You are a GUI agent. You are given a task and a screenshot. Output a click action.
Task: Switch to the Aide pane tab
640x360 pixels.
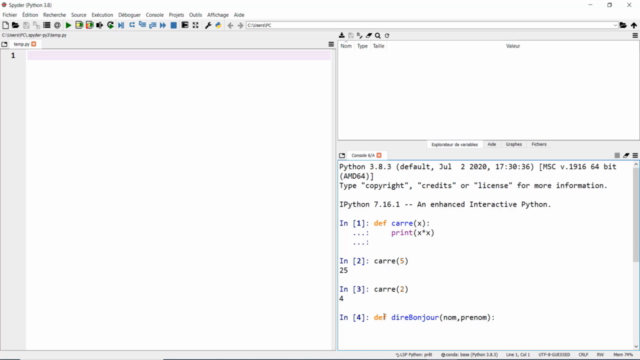point(492,144)
